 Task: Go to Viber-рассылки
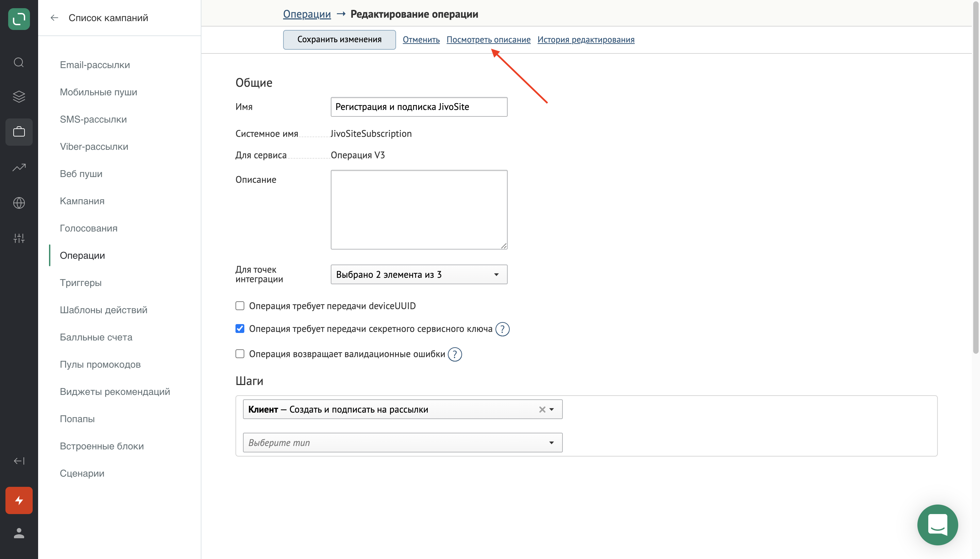(x=94, y=147)
